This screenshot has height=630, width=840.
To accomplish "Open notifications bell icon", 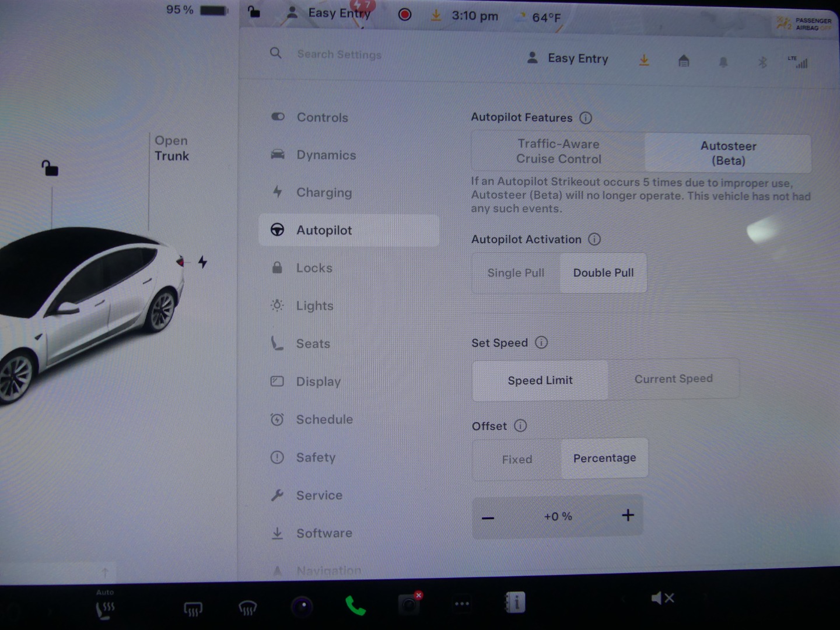I will coord(723,62).
